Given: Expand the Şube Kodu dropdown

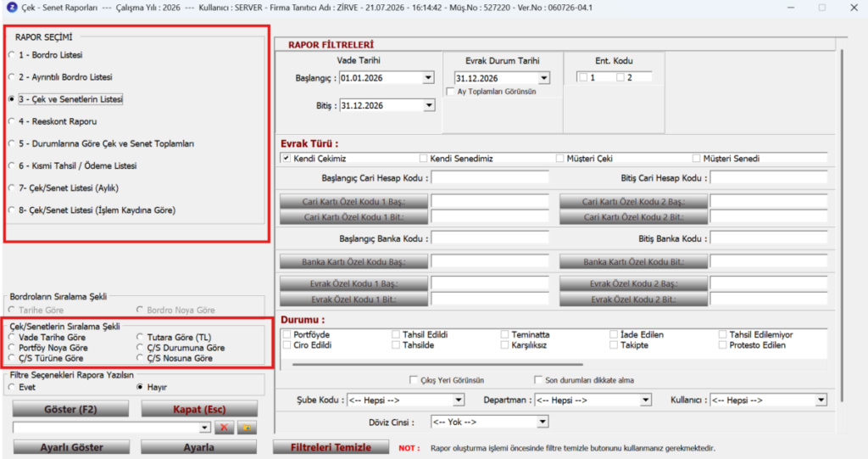Looking at the screenshot, I should 459,400.
